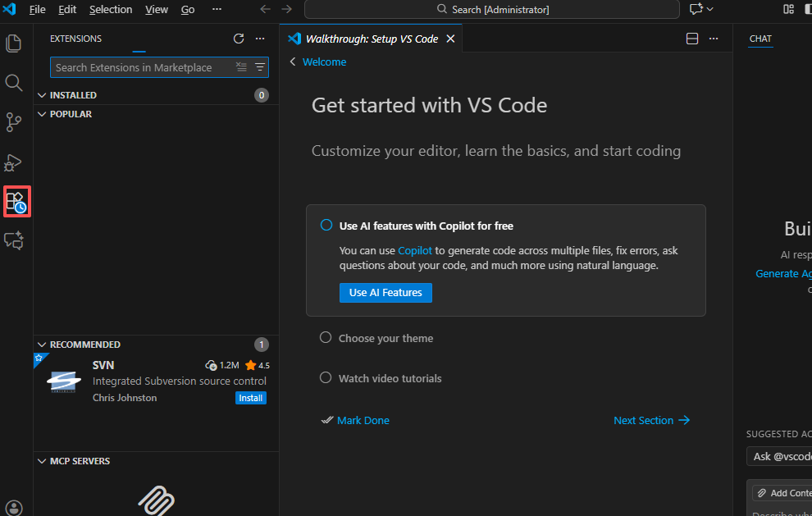Click the Ask @vscode suggested action
This screenshot has height=516, width=812.
pyautogui.click(x=779, y=456)
